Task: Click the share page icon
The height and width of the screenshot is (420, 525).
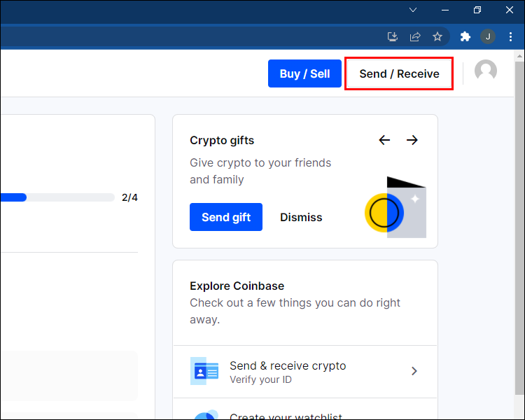Action: (415, 36)
